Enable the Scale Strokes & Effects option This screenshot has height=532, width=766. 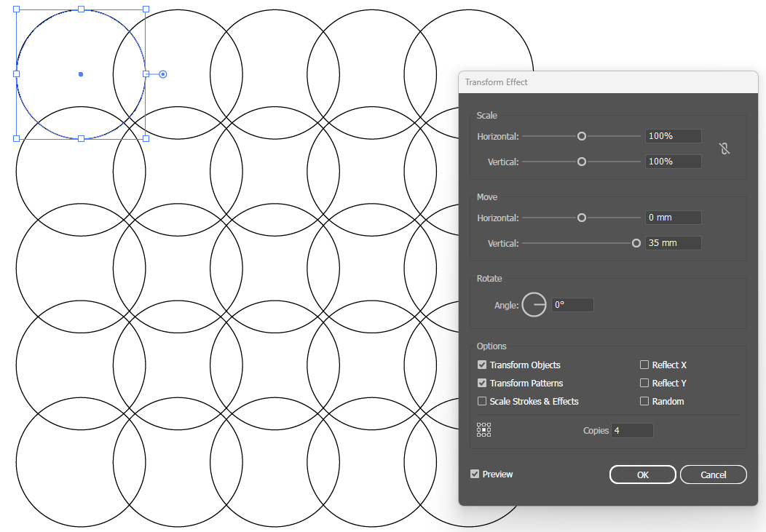click(x=482, y=401)
